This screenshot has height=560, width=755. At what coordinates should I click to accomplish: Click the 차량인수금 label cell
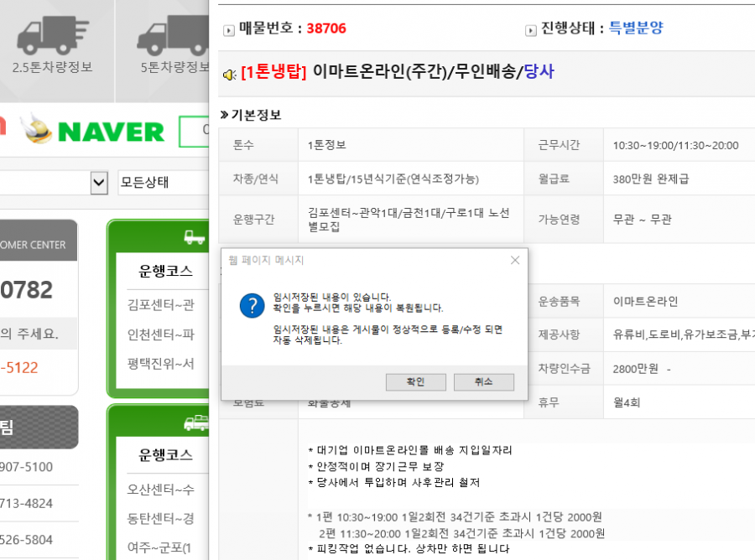click(564, 369)
